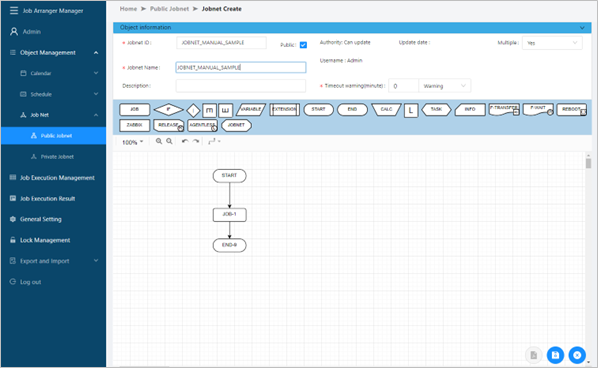
Task: Redo the last canvas action
Action: click(x=196, y=141)
